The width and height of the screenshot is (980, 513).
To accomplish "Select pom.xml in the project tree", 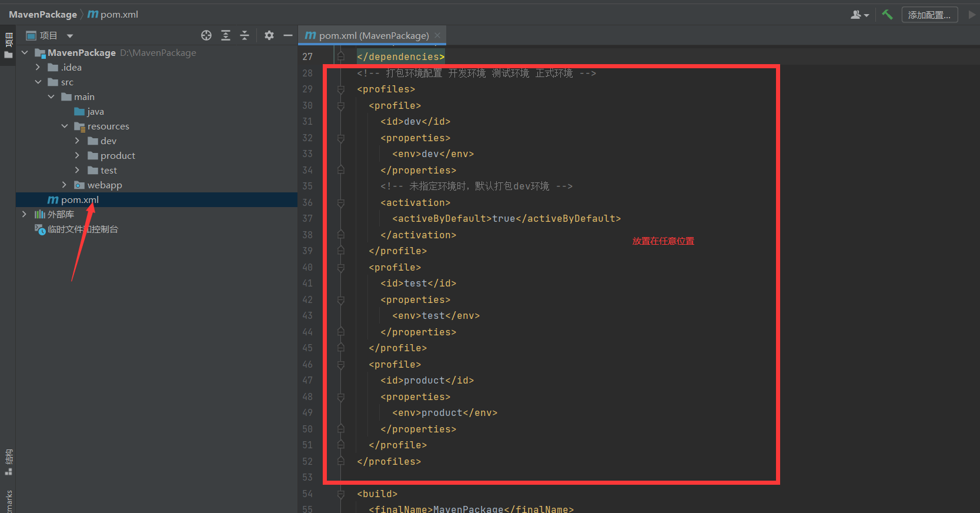I will point(156,199).
